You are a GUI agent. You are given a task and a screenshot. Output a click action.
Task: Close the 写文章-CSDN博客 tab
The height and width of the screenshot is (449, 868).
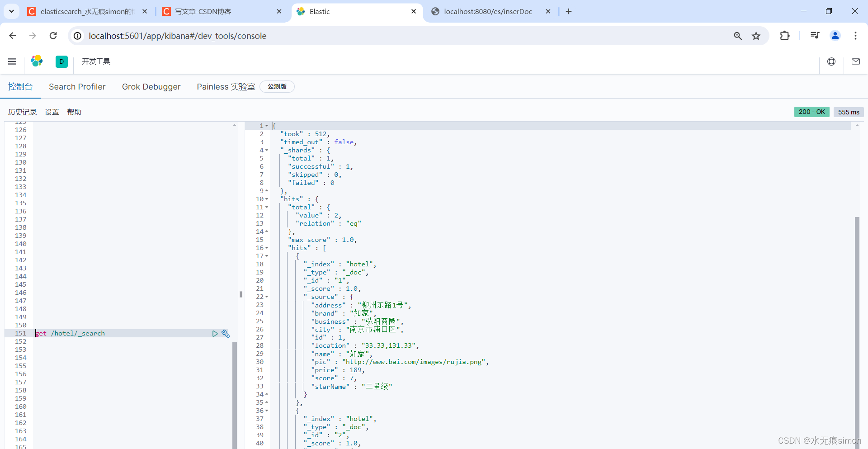coord(279,11)
